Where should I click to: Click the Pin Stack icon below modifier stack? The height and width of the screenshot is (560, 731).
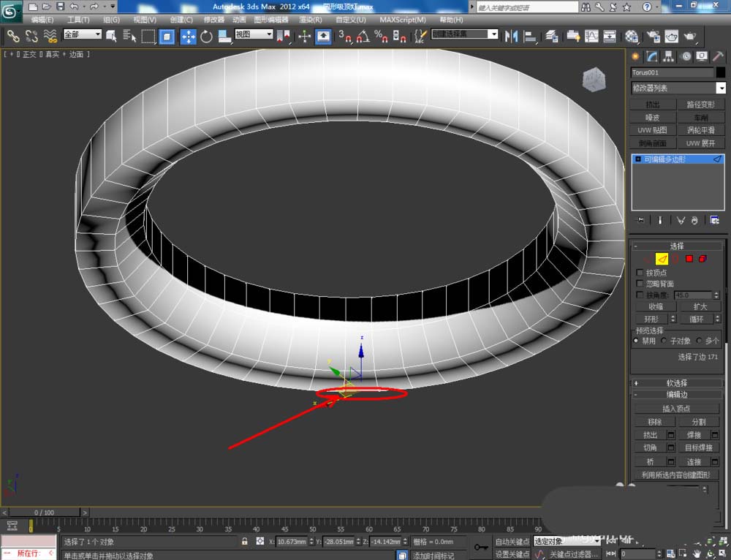tap(641, 220)
